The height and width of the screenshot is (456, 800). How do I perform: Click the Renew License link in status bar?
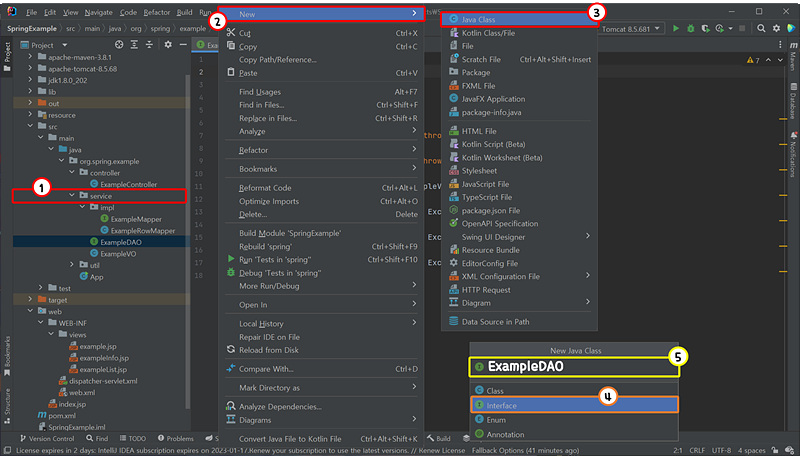coord(441,450)
